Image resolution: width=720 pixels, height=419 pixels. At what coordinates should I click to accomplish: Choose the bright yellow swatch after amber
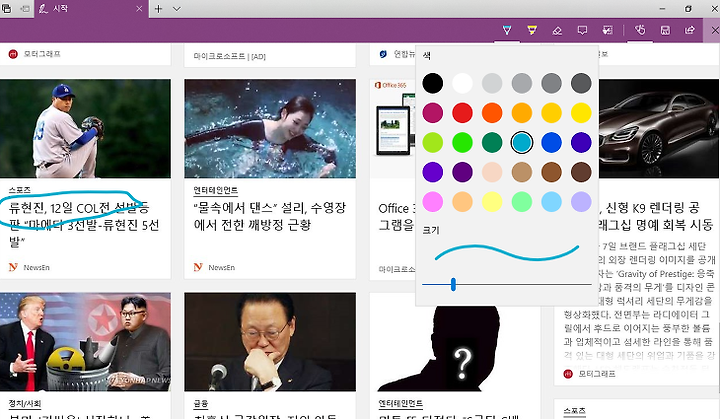[x=581, y=113]
